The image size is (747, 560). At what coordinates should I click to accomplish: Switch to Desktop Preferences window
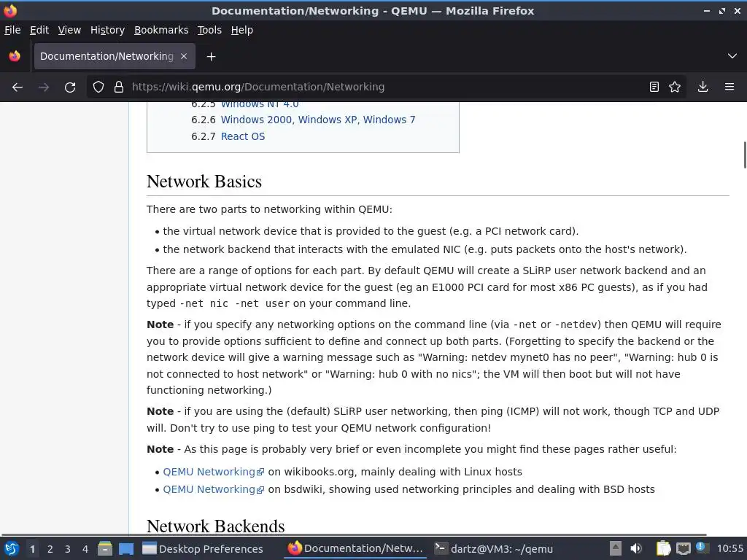pyautogui.click(x=203, y=549)
